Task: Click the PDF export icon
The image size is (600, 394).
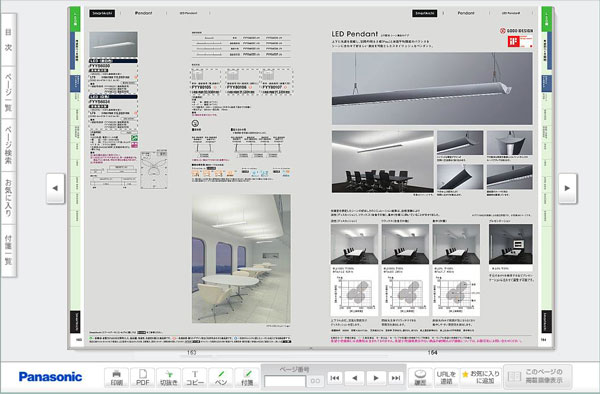Action: [x=143, y=378]
